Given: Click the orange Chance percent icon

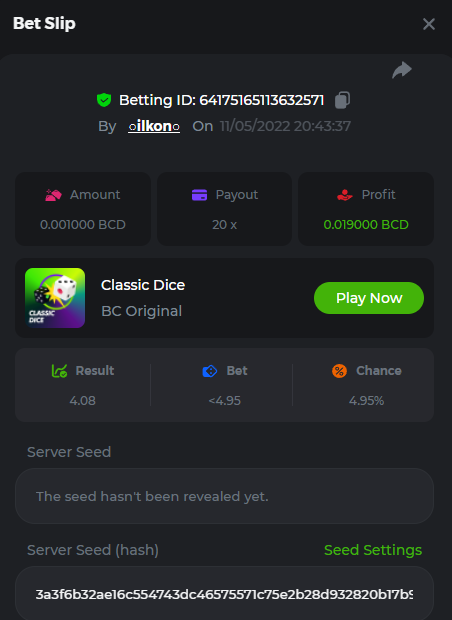Looking at the screenshot, I should (339, 371).
